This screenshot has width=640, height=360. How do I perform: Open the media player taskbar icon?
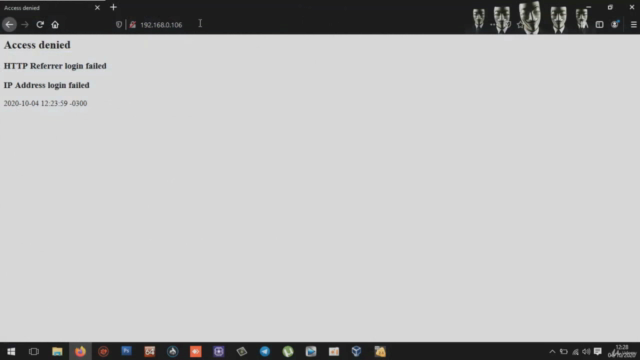click(x=311, y=351)
